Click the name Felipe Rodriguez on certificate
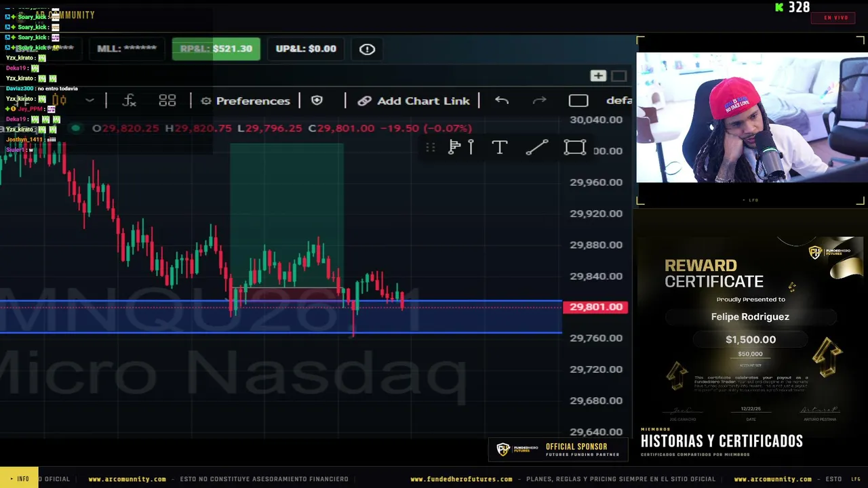The image size is (868, 488). [x=750, y=317]
